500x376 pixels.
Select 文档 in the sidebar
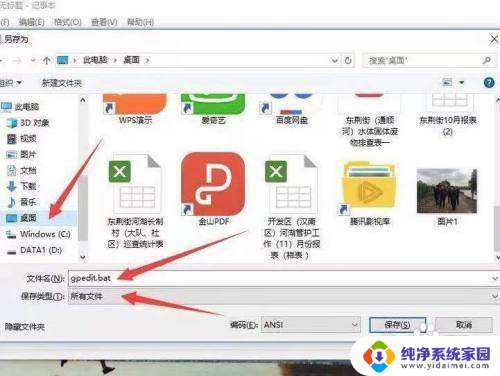22,170
